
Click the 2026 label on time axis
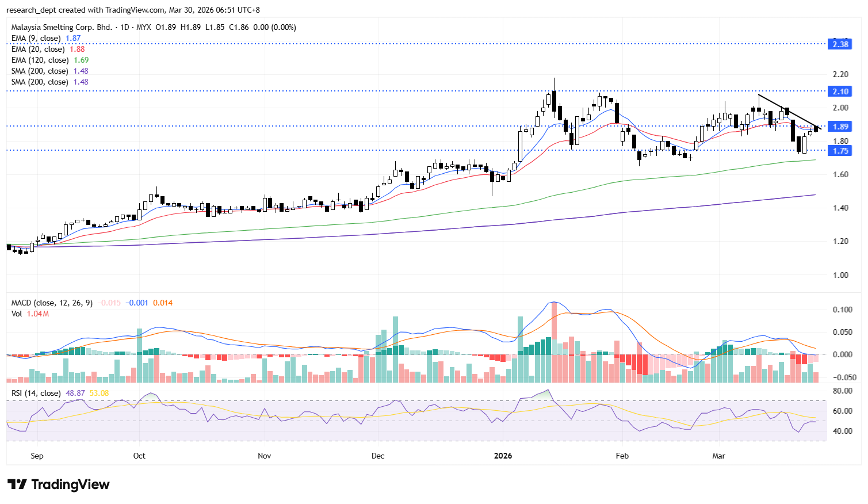click(x=503, y=456)
